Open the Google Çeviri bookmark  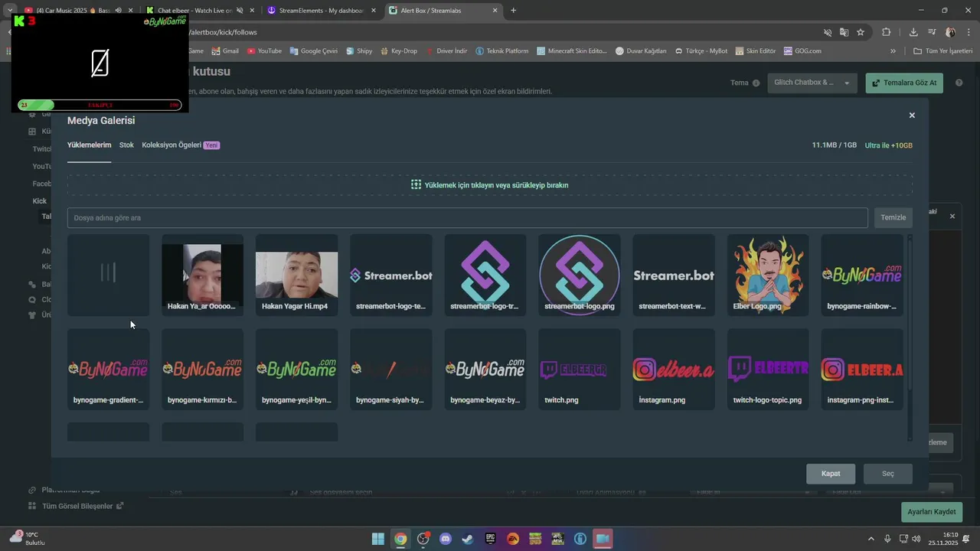(314, 51)
